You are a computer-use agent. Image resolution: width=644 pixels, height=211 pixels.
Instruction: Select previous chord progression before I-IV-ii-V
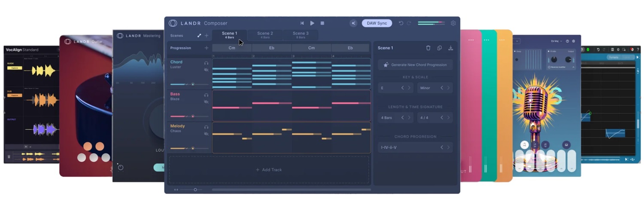[x=441, y=147]
